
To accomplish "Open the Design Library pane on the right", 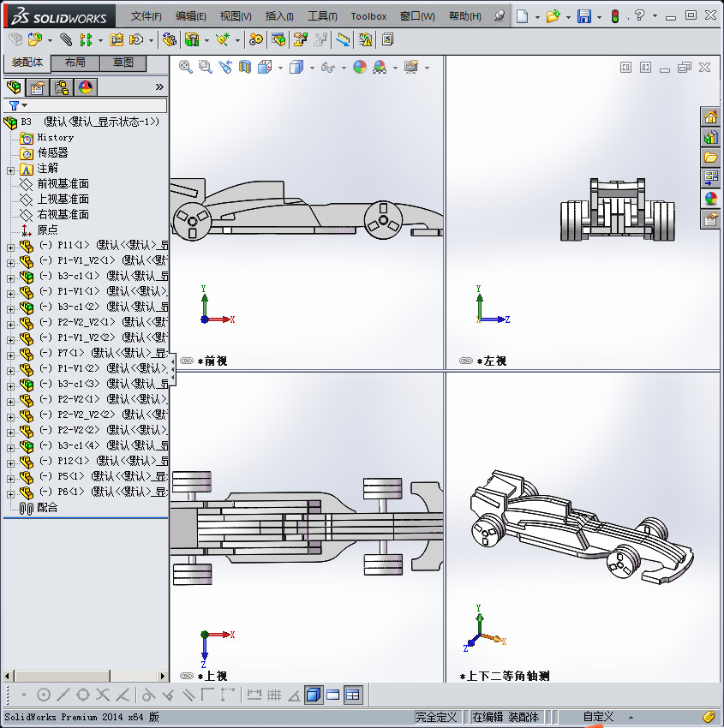I will (710, 137).
